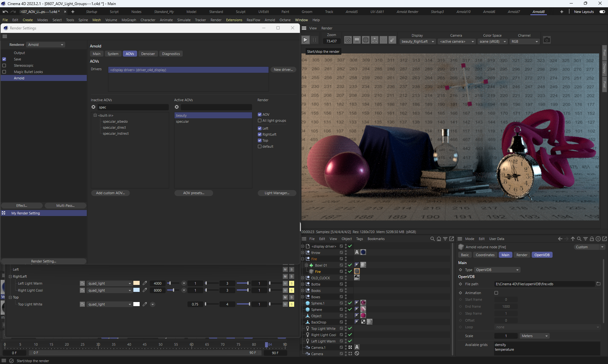Enable All light groups checkbox

point(260,120)
